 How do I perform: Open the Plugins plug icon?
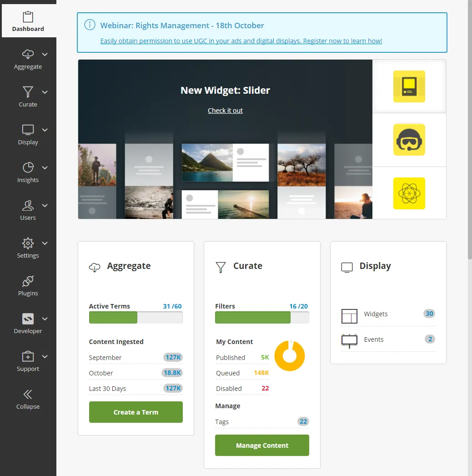click(x=28, y=281)
